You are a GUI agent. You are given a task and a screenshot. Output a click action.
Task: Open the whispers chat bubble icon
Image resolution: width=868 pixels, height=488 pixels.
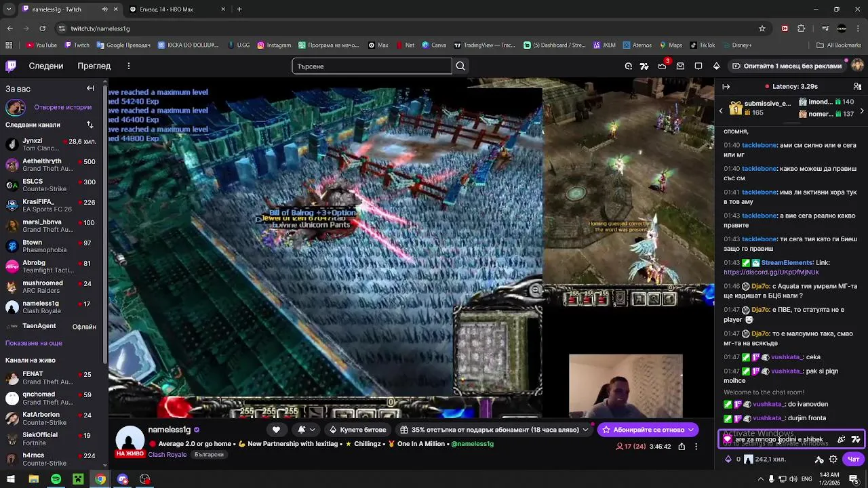click(x=698, y=66)
